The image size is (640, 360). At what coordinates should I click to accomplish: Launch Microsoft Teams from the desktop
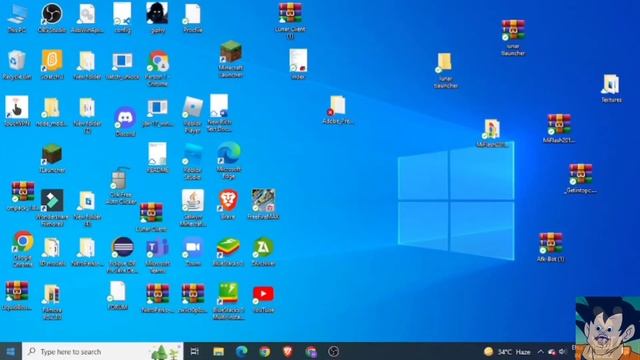tap(158, 256)
